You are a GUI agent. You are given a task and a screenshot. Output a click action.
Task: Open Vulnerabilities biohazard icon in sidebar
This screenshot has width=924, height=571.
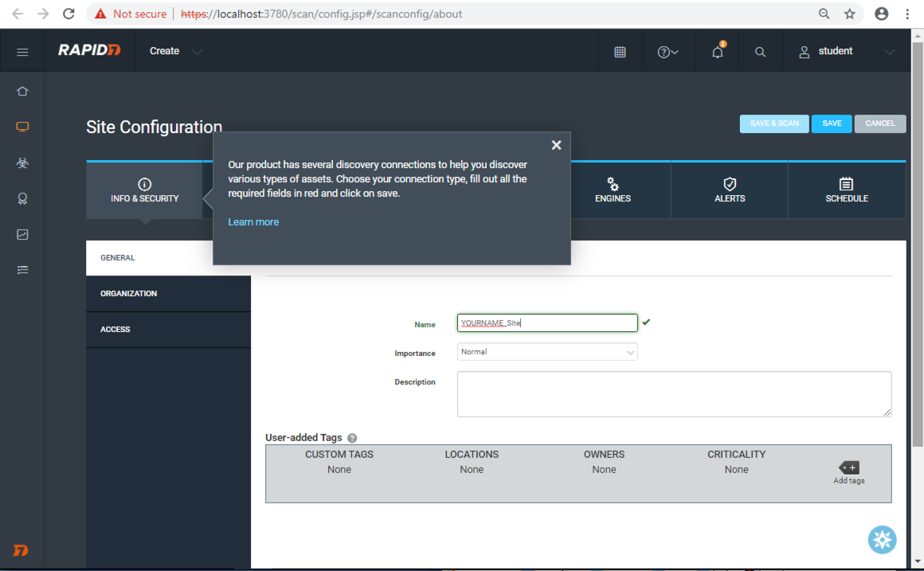pyautogui.click(x=22, y=163)
